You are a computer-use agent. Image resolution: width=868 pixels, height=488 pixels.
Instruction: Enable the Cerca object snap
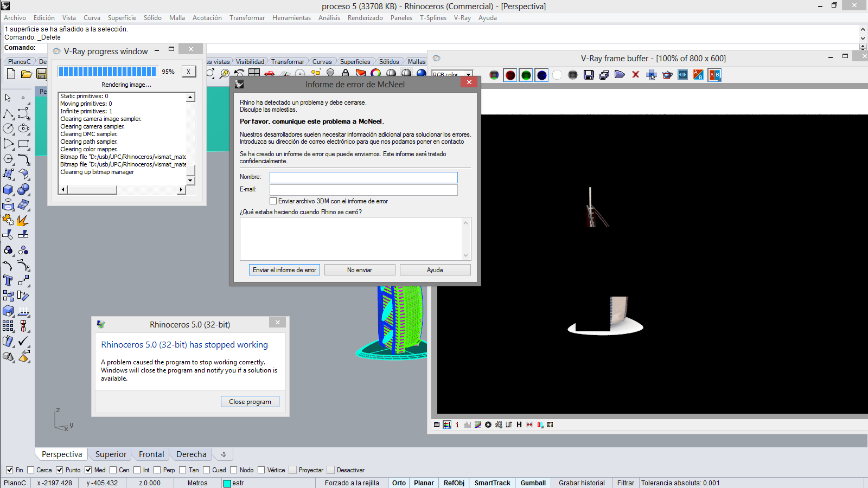[31, 470]
